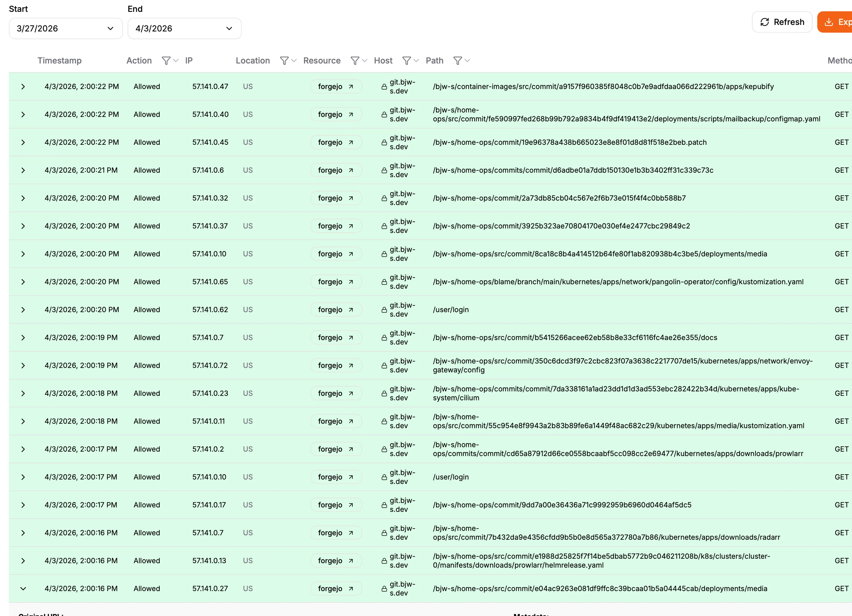The width and height of the screenshot is (852, 616).
Task: Expand the log row for IP 57.141.0.2
Action: coord(23,449)
